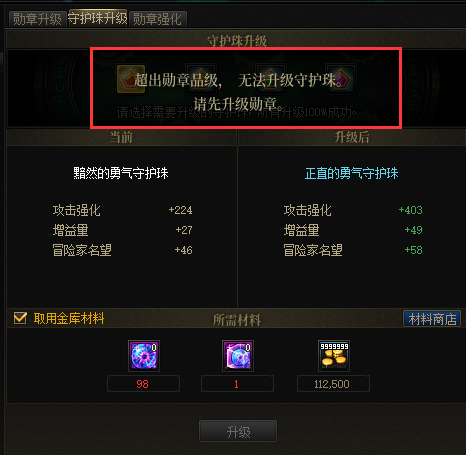Click the 升级 upgrade button
Screen dimensions: 466x455
pos(238,431)
